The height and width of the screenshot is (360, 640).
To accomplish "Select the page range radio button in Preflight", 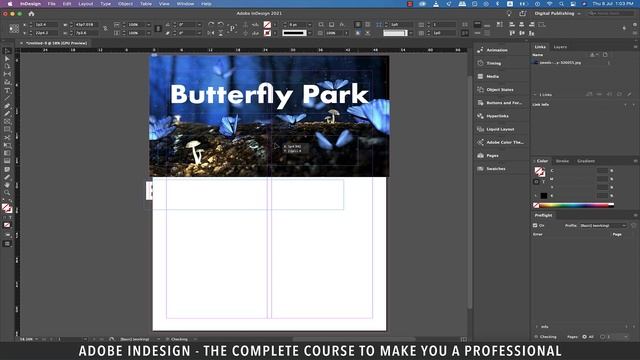I will click(x=602, y=337).
